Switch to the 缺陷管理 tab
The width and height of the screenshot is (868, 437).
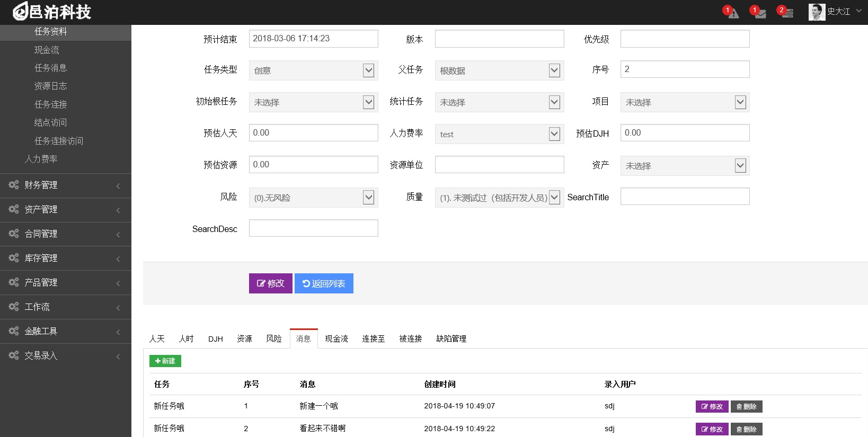coord(451,339)
